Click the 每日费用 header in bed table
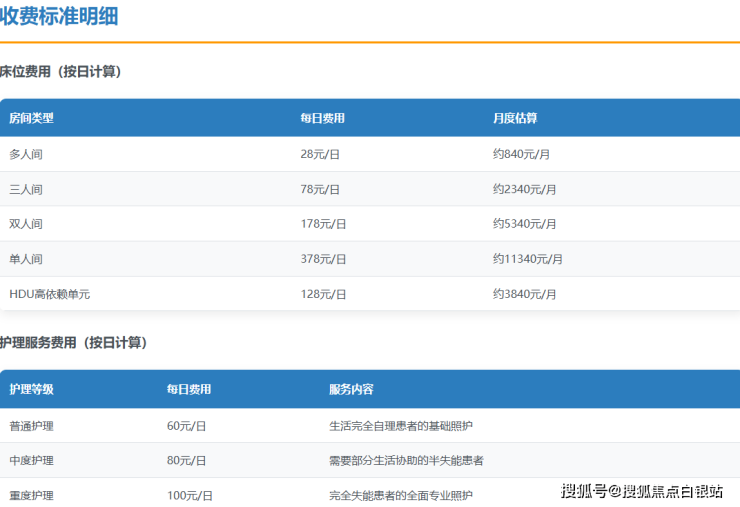Image resolution: width=740 pixels, height=507 pixels. point(322,118)
